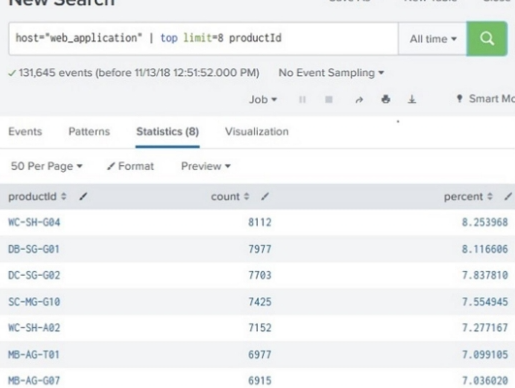Screen dimensions: 515x388
Task: Click productId DC-SG-G02
Action: [34, 275]
